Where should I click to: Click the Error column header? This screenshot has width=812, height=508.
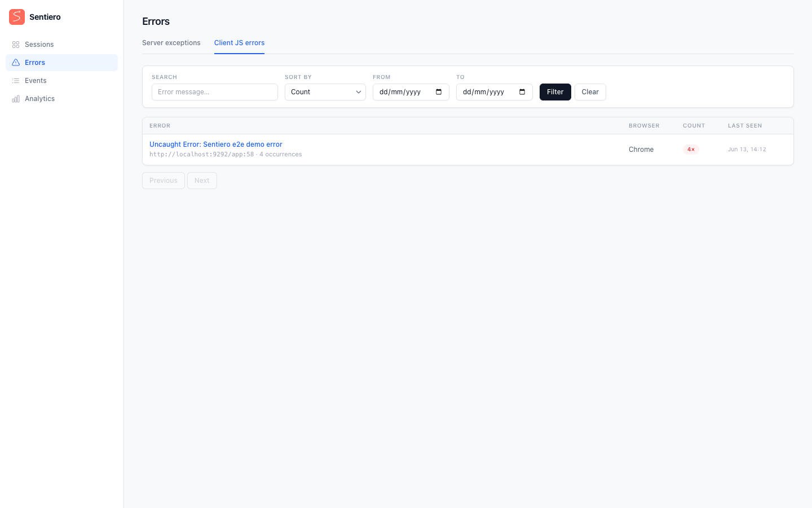pyautogui.click(x=160, y=126)
